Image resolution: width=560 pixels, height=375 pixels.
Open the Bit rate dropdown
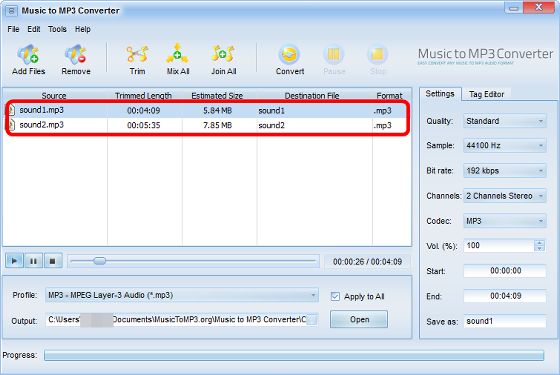pyautogui.click(x=505, y=171)
